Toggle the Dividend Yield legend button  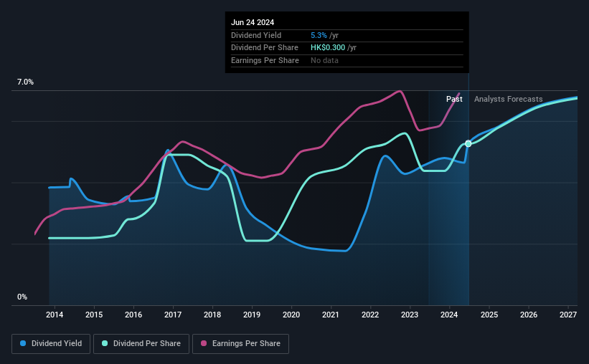tap(51, 344)
